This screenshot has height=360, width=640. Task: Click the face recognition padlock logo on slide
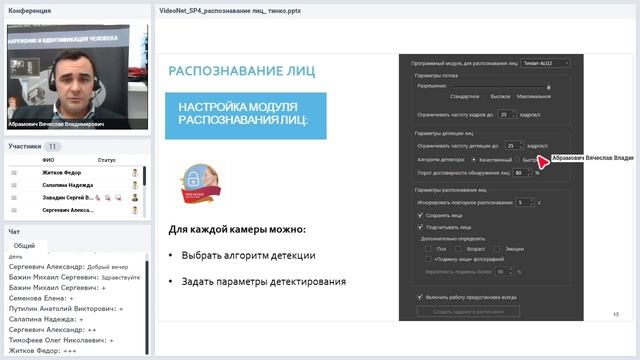click(200, 184)
